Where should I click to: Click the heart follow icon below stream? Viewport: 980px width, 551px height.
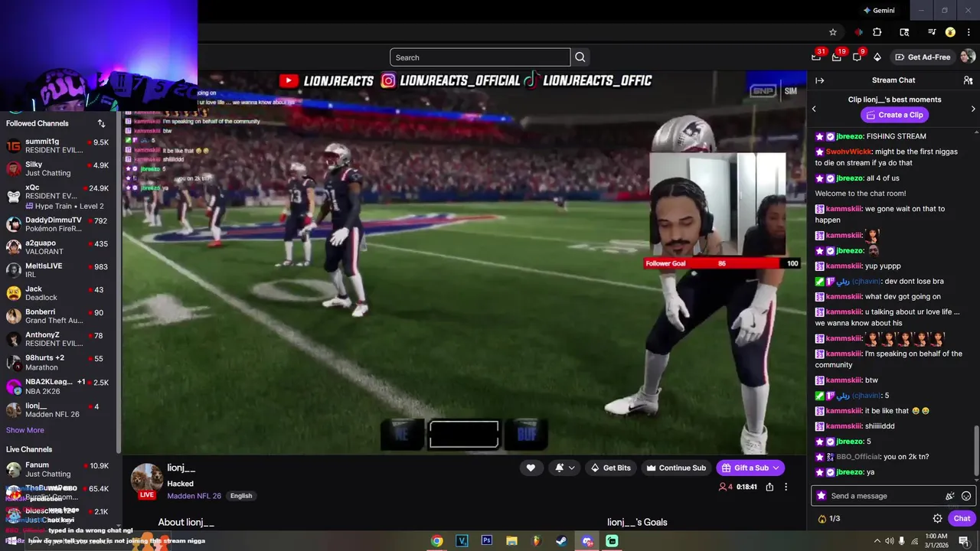[531, 468]
